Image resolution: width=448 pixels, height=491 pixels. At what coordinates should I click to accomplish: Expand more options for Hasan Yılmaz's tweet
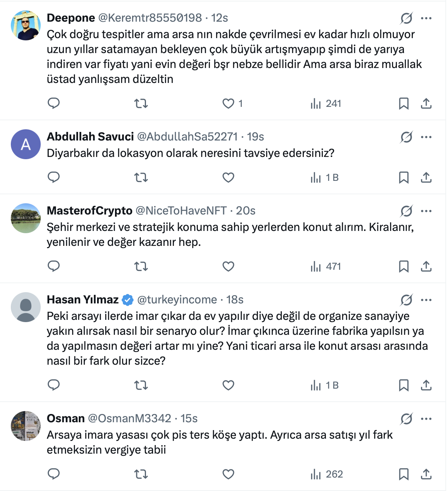[426, 300]
